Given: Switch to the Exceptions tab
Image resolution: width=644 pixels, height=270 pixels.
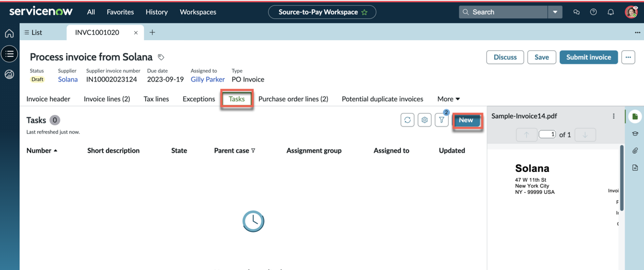Looking at the screenshot, I should pyautogui.click(x=199, y=99).
